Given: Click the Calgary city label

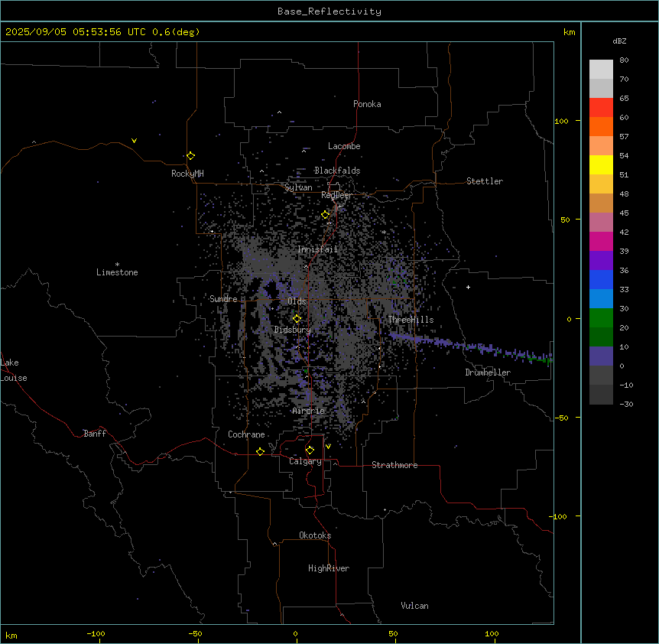Looking at the screenshot, I should coord(305,461).
